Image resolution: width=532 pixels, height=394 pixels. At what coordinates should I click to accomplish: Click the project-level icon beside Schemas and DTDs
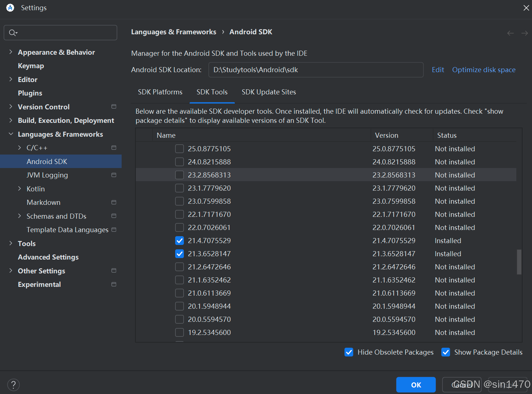click(114, 216)
